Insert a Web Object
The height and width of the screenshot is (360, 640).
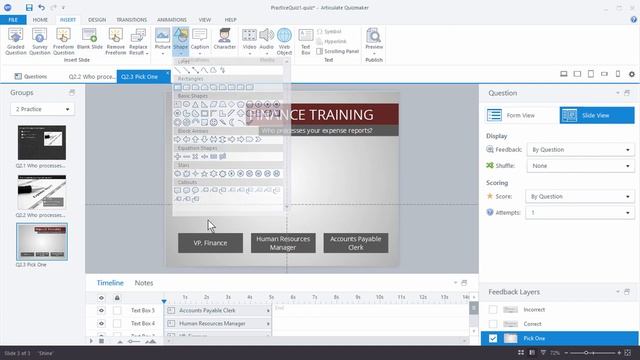point(284,41)
